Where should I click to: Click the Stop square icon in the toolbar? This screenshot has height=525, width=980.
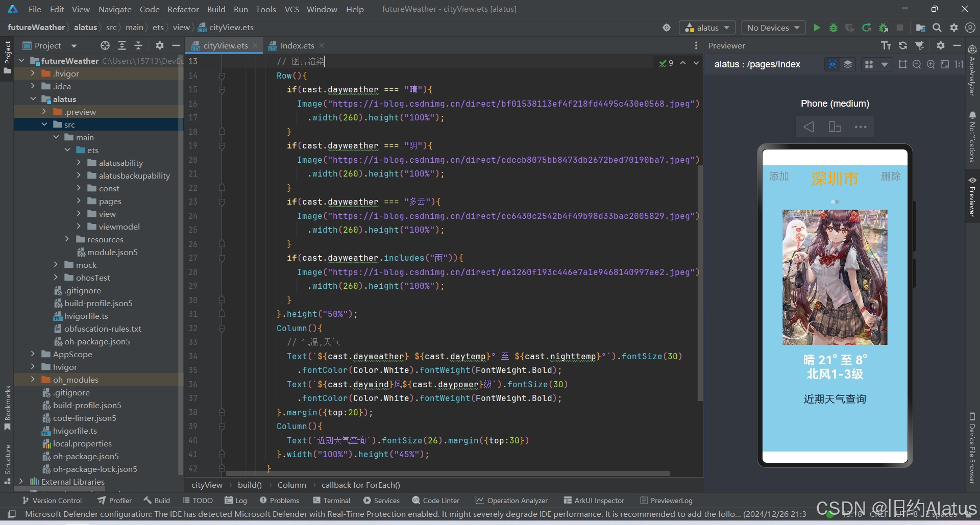900,28
